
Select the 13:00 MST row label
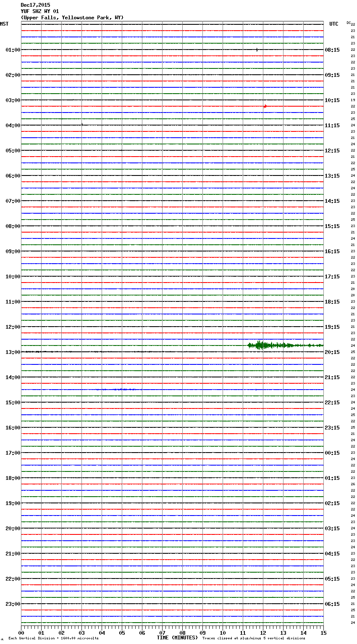pyautogui.click(x=13, y=352)
